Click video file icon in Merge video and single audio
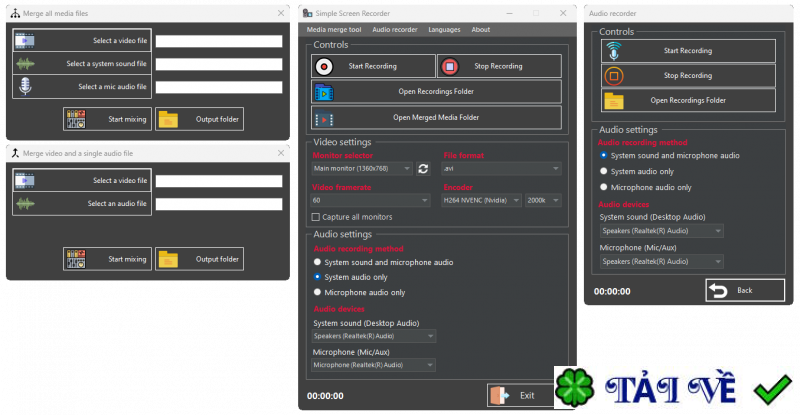This screenshot has height=415, width=800. (x=24, y=180)
